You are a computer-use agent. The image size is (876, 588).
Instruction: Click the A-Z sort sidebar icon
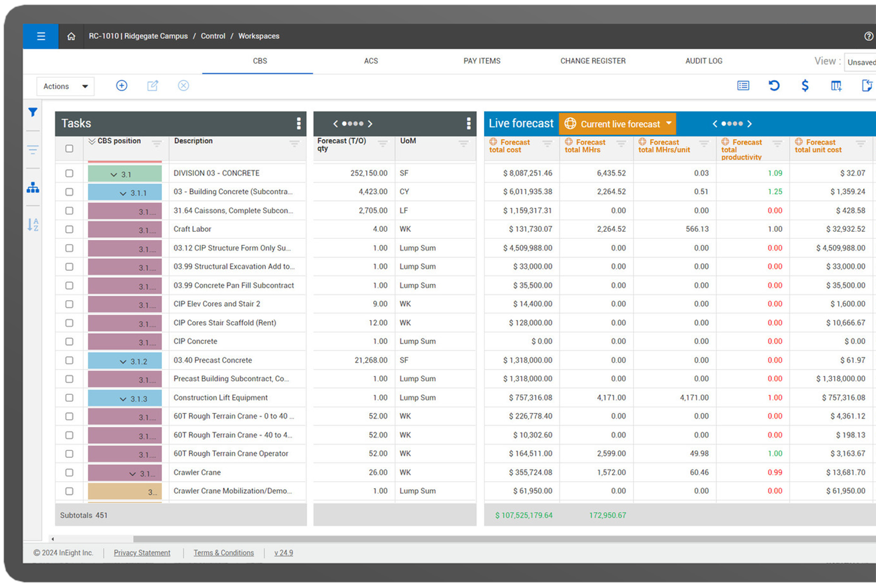click(x=33, y=224)
